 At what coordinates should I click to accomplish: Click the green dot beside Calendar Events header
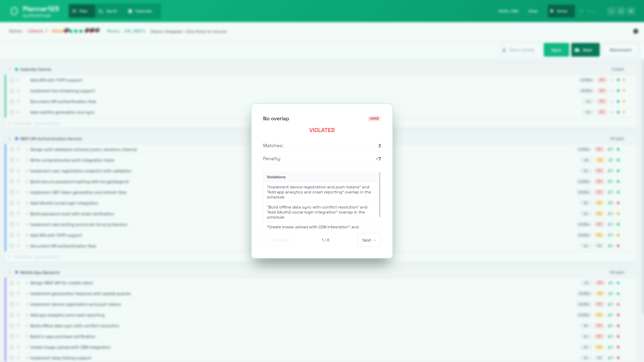click(16, 69)
